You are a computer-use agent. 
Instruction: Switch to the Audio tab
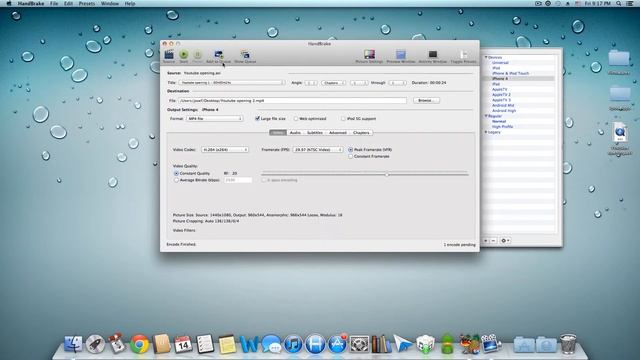pos(295,133)
